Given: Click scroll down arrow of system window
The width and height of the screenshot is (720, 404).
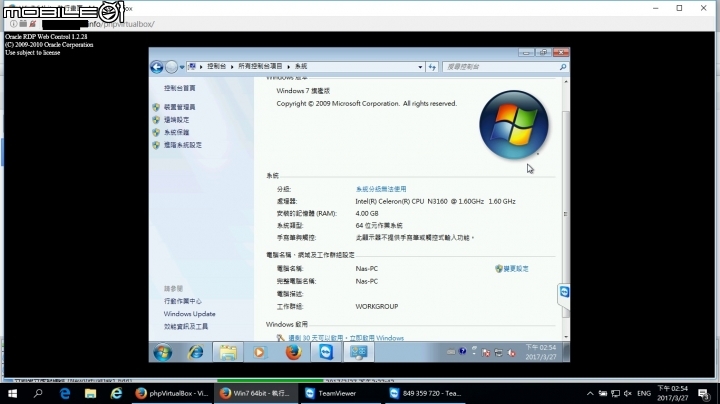Looking at the screenshot, I should pos(566,337).
